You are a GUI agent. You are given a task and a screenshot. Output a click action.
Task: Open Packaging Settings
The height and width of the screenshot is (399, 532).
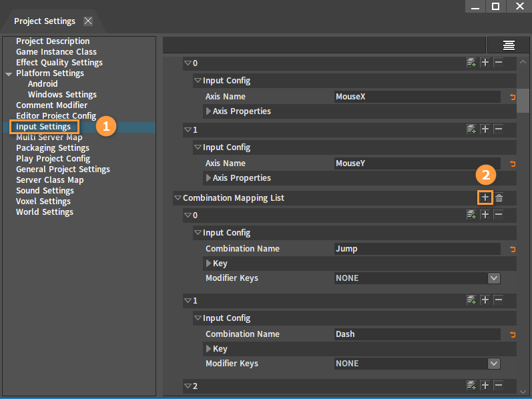(x=53, y=148)
